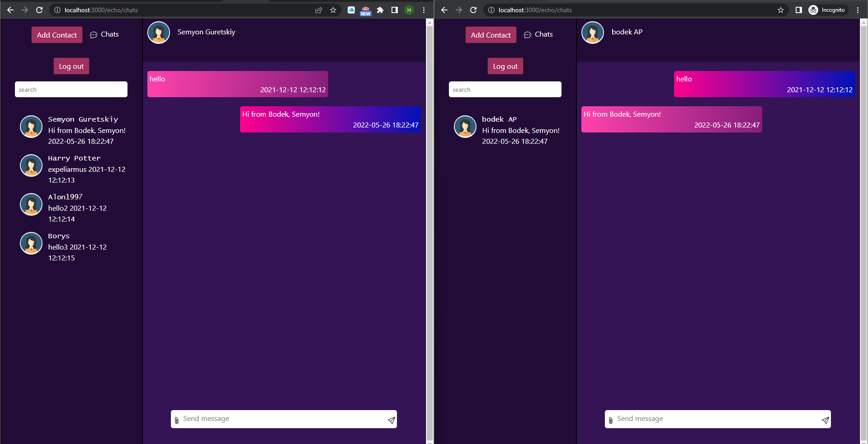Bookmark page with star in left browser

(x=333, y=10)
